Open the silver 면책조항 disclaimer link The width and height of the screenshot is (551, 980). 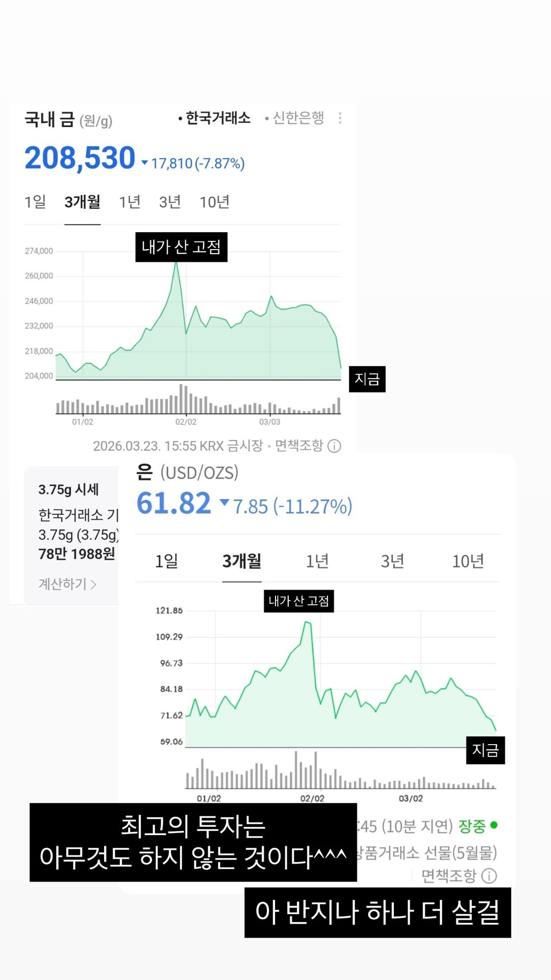click(449, 876)
